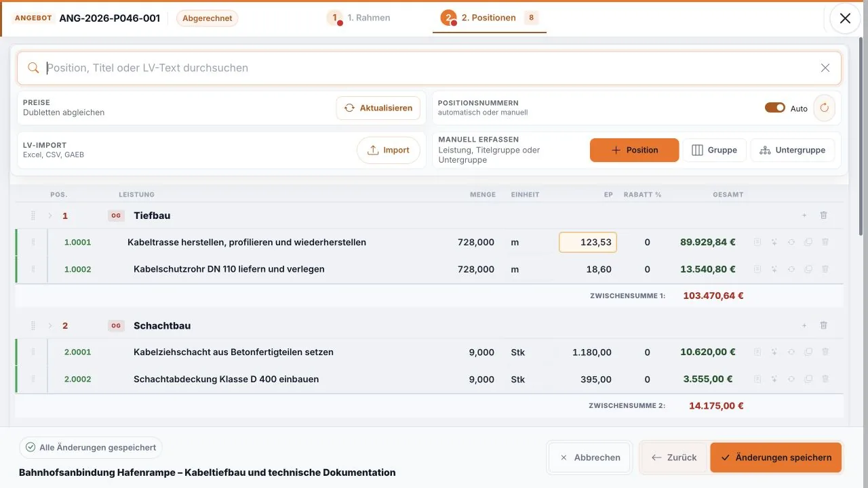Delete position 2.0002 using its trash icon

(825, 379)
